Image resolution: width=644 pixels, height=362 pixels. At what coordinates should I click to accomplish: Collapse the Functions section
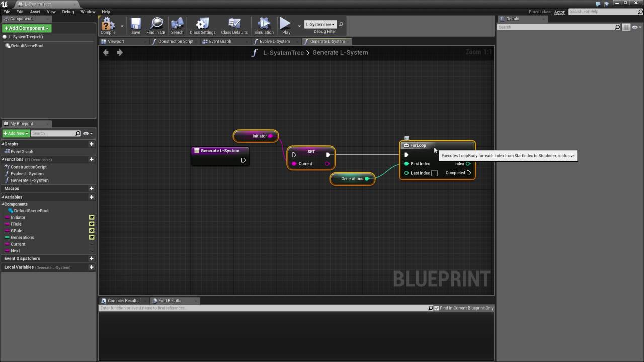click(3, 159)
